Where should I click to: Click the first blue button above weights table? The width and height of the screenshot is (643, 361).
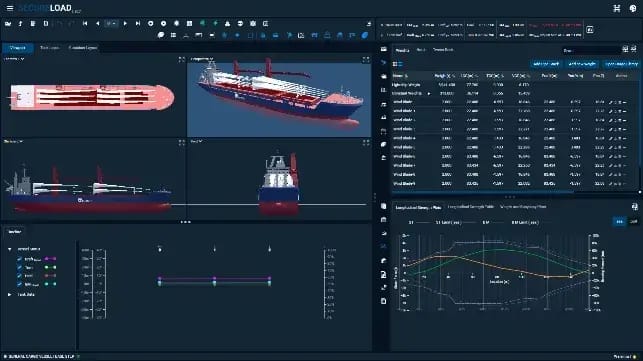tap(546, 64)
